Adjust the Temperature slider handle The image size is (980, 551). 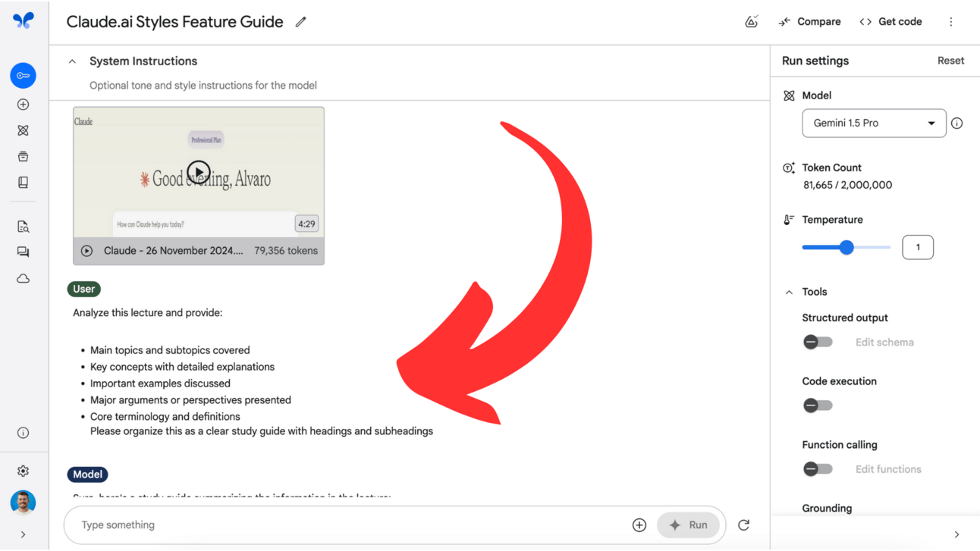[x=847, y=248]
